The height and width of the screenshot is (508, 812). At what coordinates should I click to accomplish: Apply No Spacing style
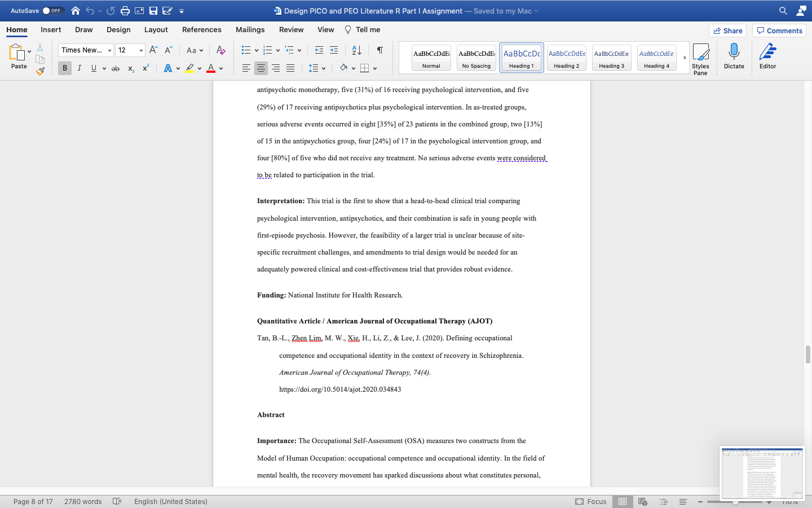[x=476, y=58]
